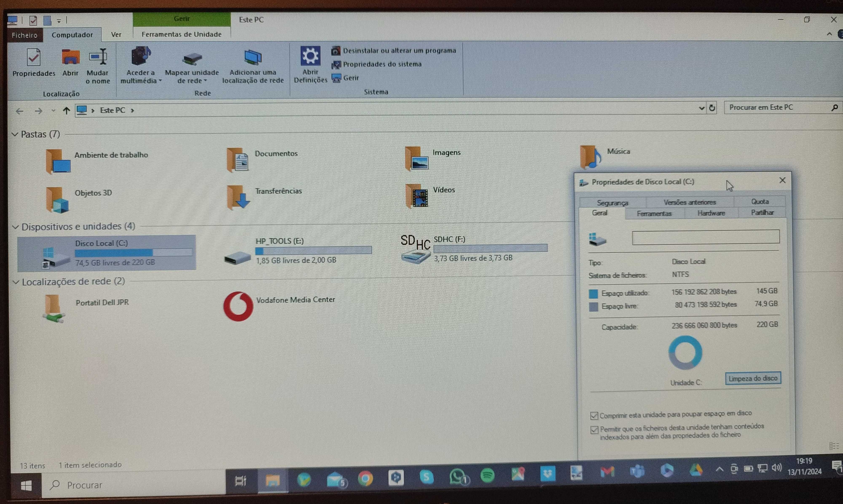Click the 1 item selecionado status text
843x504 pixels.
point(90,465)
